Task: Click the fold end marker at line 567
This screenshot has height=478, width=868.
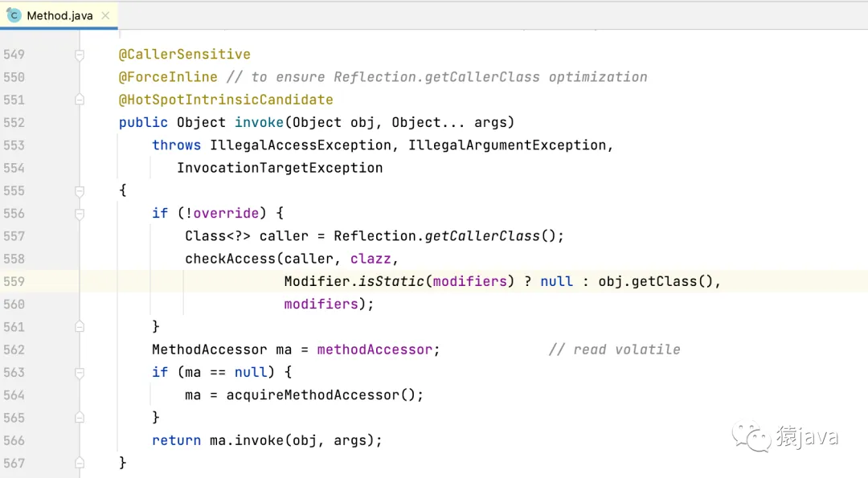Action: (x=80, y=463)
